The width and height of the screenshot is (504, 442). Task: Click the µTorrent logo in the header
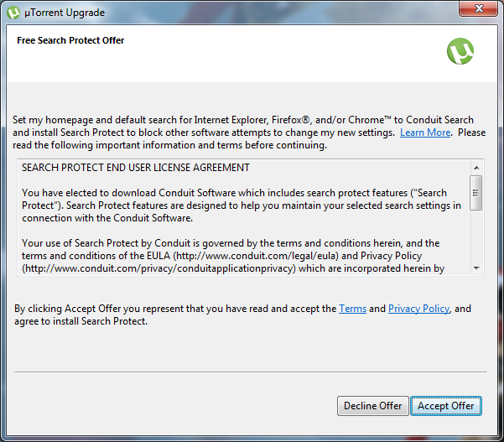point(460,51)
